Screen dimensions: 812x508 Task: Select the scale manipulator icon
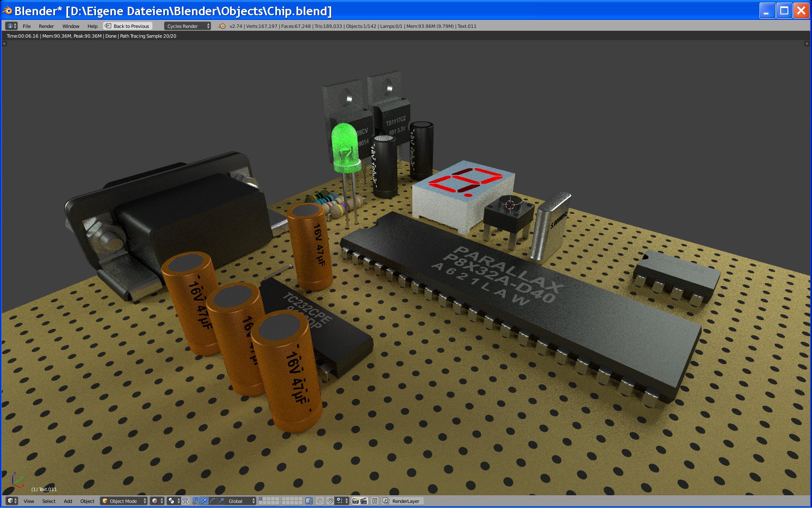click(221, 501)
